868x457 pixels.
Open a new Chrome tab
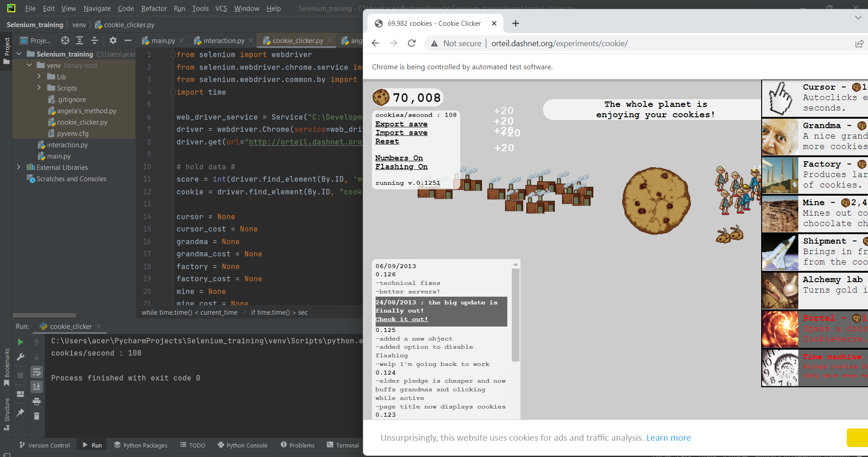coord(515,23)
